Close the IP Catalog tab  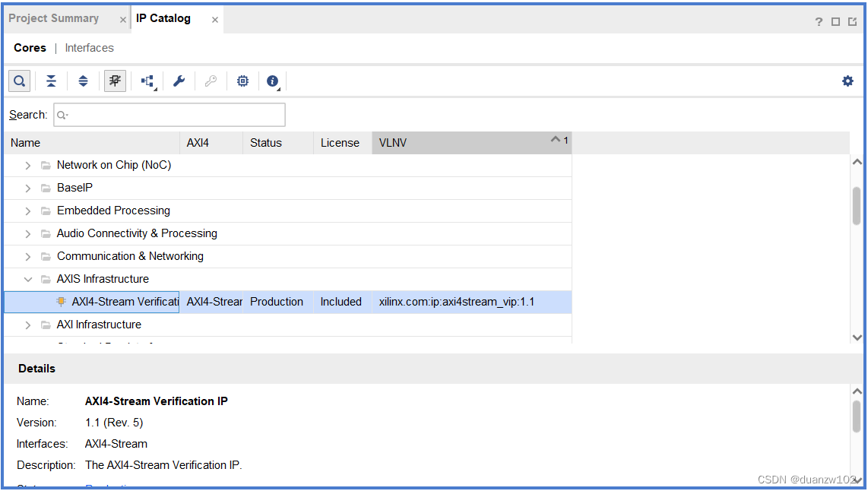pyautogui.click(x=215, y=20)
